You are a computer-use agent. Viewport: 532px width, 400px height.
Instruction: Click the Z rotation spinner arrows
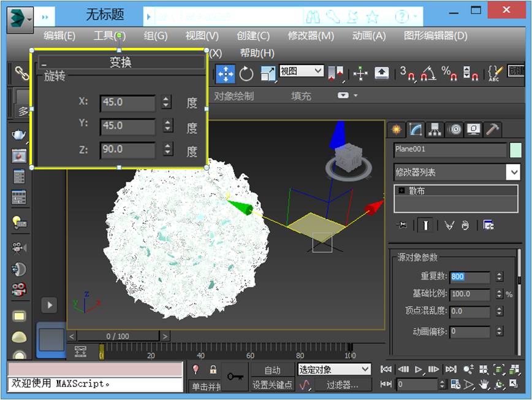point(167,149)
